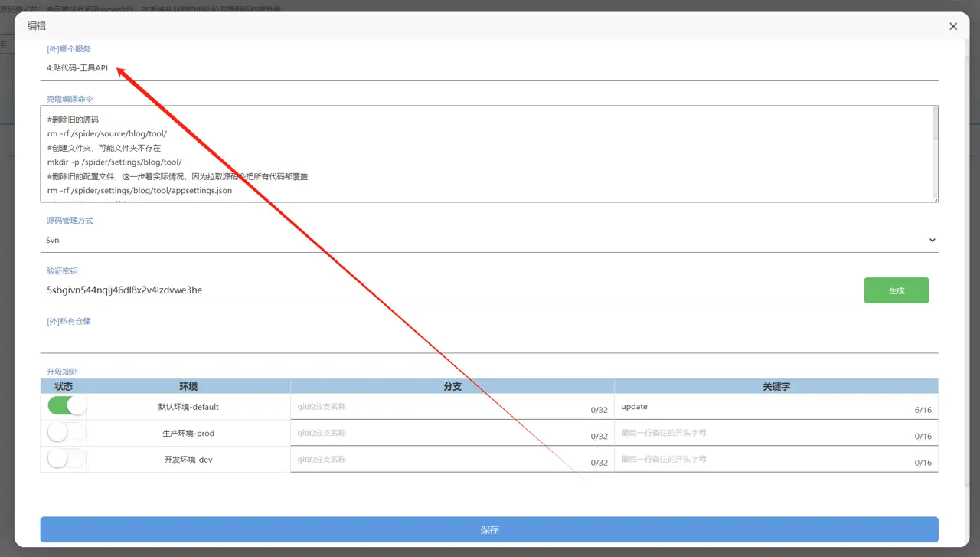Click the 关键字 field for 生产环境-prod
This screenshot has height=557, width=980.
(x=776, y=433)
